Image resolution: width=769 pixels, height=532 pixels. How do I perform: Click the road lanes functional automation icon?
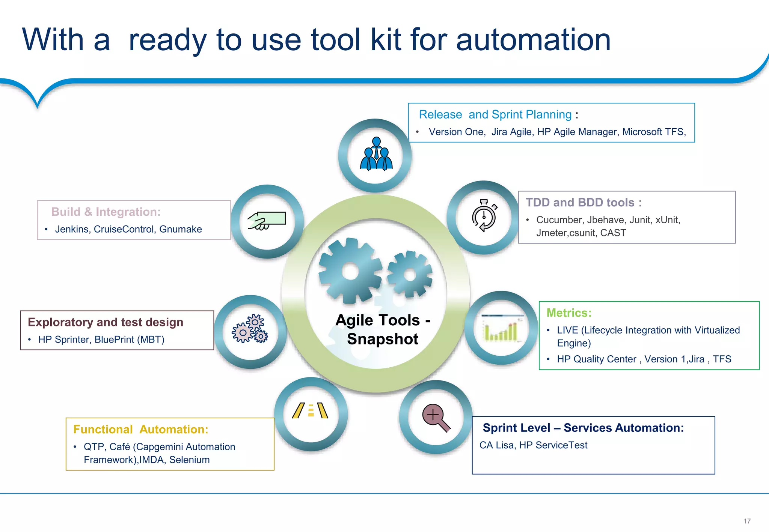(x=311, y=410)
